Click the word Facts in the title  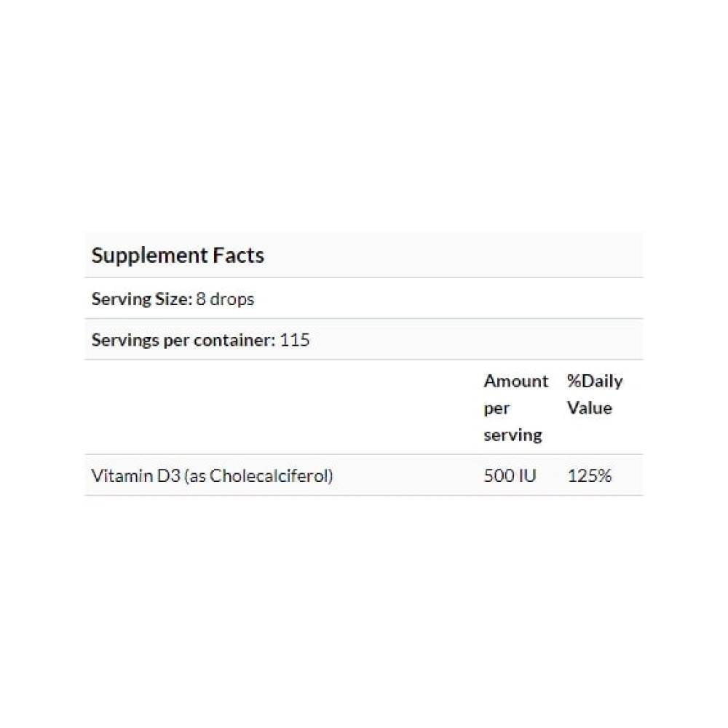pos(238,256)
